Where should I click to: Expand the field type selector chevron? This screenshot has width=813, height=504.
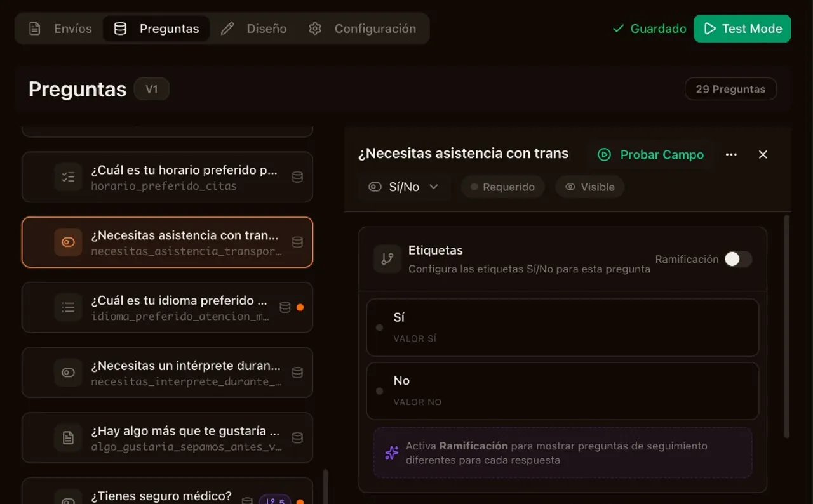click(x=434, y=187)
